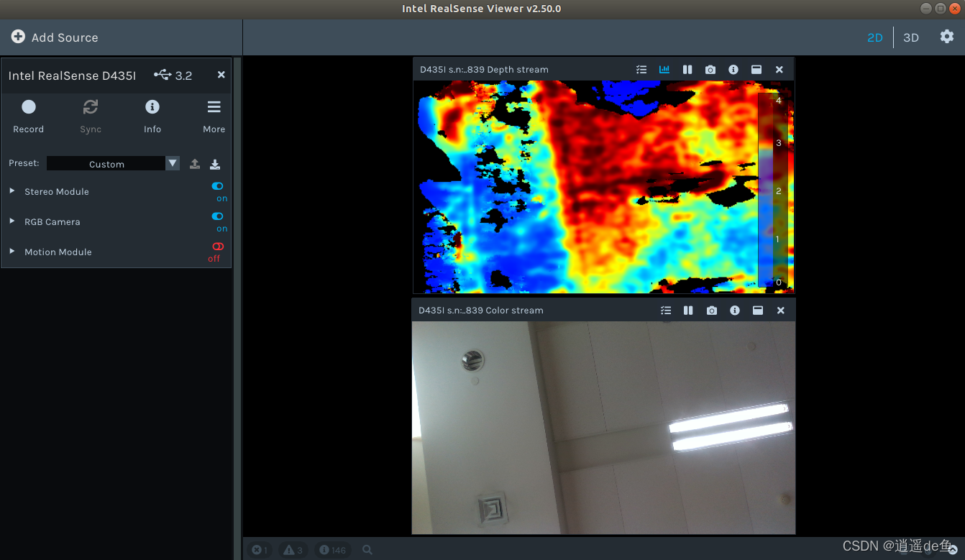Select the 2D view tab

click(x=875, y=37)
